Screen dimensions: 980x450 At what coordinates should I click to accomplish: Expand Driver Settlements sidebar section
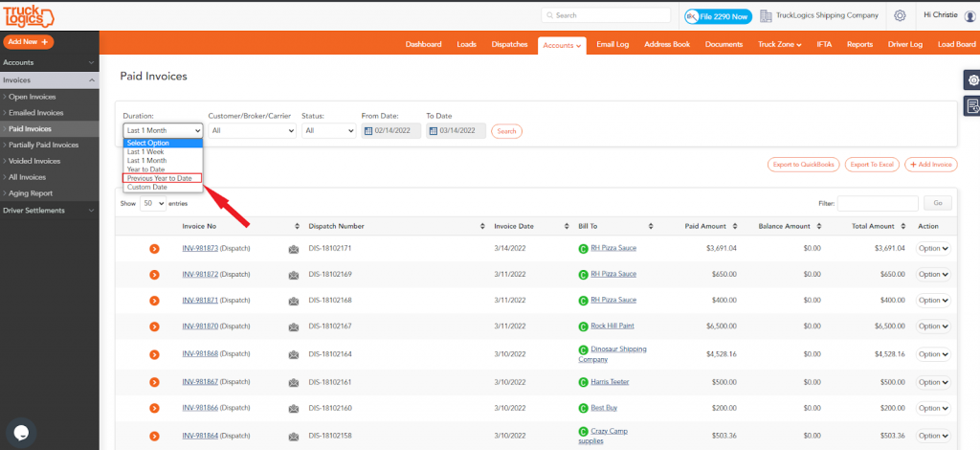[50, 211]
